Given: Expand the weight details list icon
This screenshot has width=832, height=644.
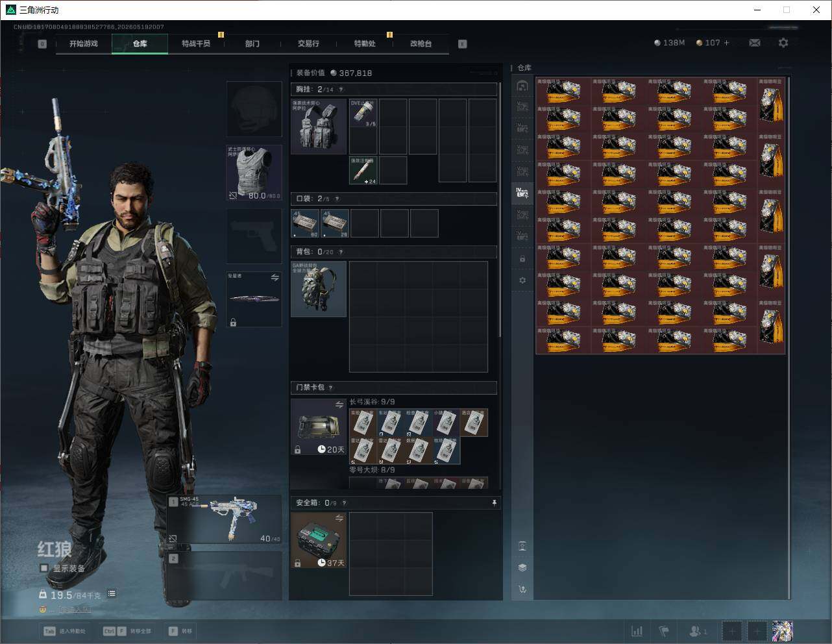Looking at the screenshot, I should click(x=112, y=593).
